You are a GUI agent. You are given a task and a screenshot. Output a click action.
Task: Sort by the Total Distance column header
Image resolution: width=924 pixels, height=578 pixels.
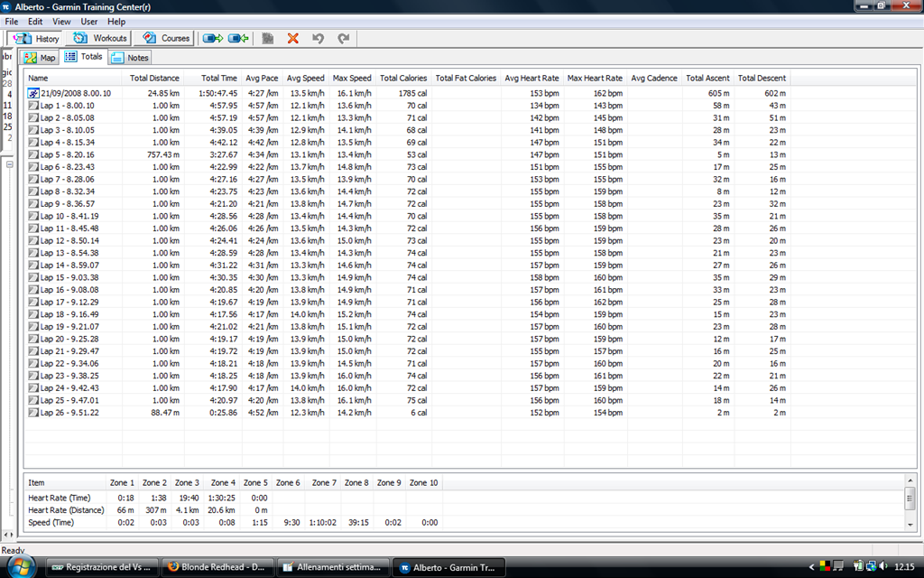click(x=153, y=78)
